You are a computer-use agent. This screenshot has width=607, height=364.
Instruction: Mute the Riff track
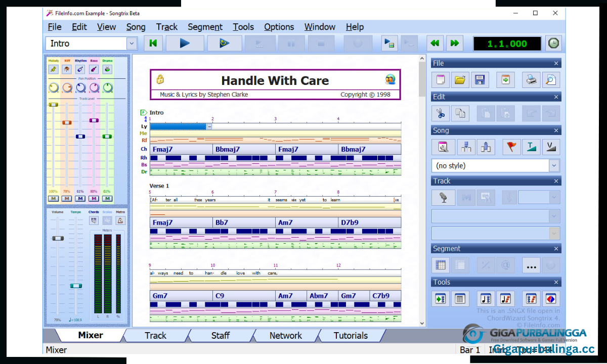(67, 199)
